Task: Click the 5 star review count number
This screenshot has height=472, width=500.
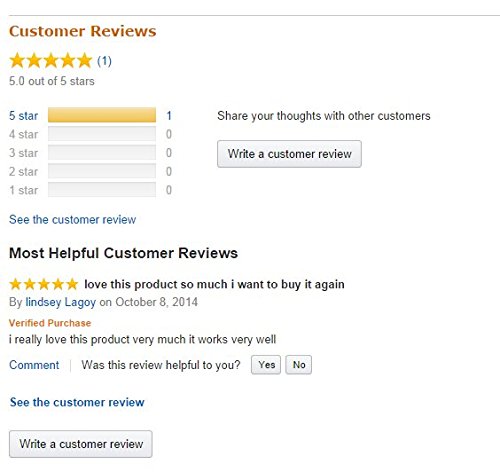Action: [x=169, y=116]
